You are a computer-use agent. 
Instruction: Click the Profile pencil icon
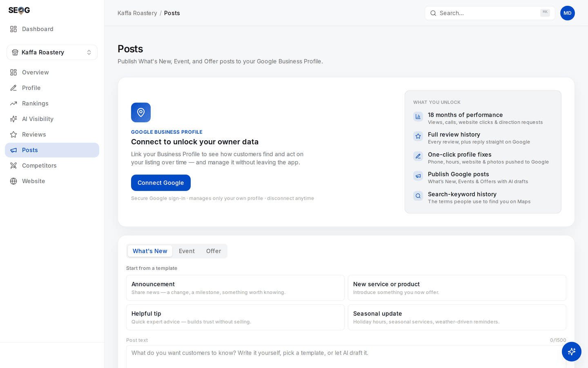coord(13,88)
